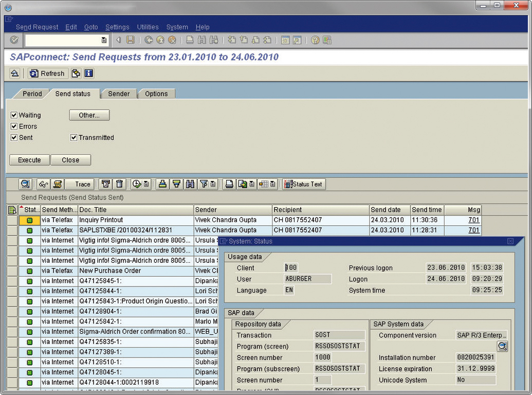Click cell 'SAPLSTXBE /20100324/112831'
The image size is (532, 395).
click(x=136, y=230)
